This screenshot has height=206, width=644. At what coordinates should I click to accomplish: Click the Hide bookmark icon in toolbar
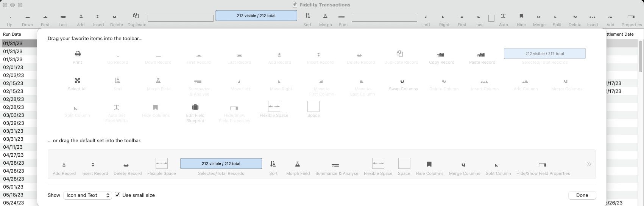coord(521,16)
